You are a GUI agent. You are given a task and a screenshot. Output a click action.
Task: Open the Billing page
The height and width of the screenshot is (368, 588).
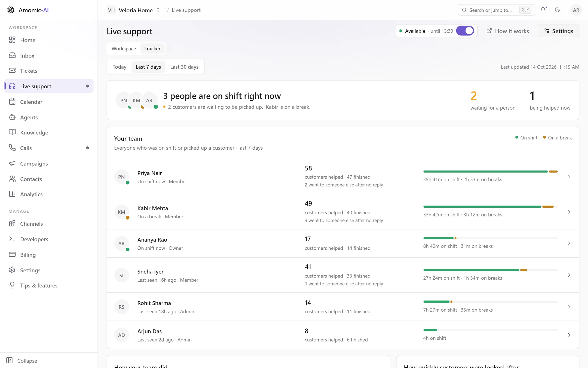tap(49, 255)
